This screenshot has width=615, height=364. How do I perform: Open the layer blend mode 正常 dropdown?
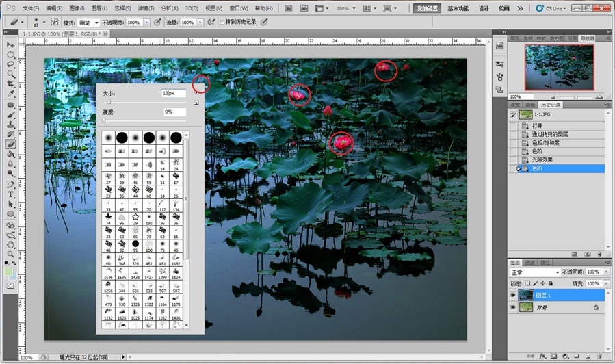[535, 272]
